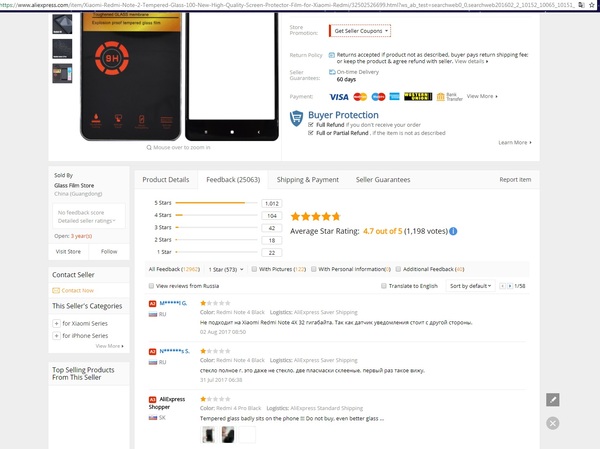Enable the With Pictures filter checkbox
The width and height of the screenshot is (600, 449).
(x=254, y=269)
